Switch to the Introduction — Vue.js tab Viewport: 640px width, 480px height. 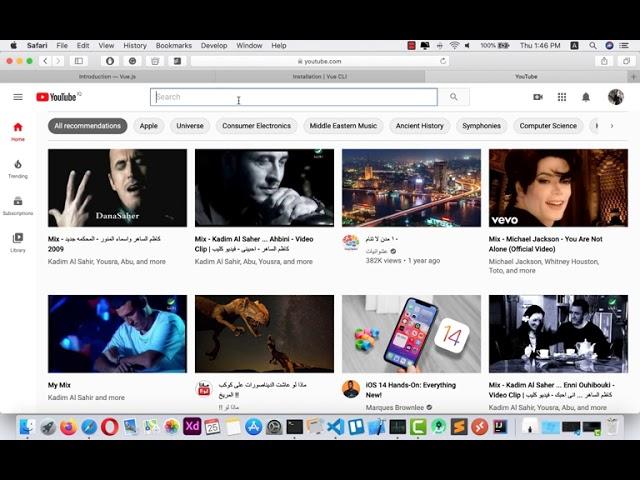tap(107, 76)
